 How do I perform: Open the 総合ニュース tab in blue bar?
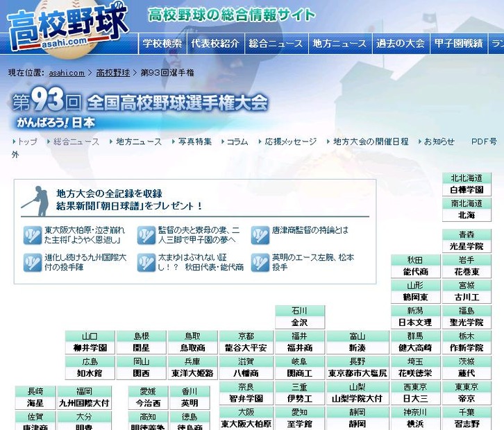[x=276, y=44]
